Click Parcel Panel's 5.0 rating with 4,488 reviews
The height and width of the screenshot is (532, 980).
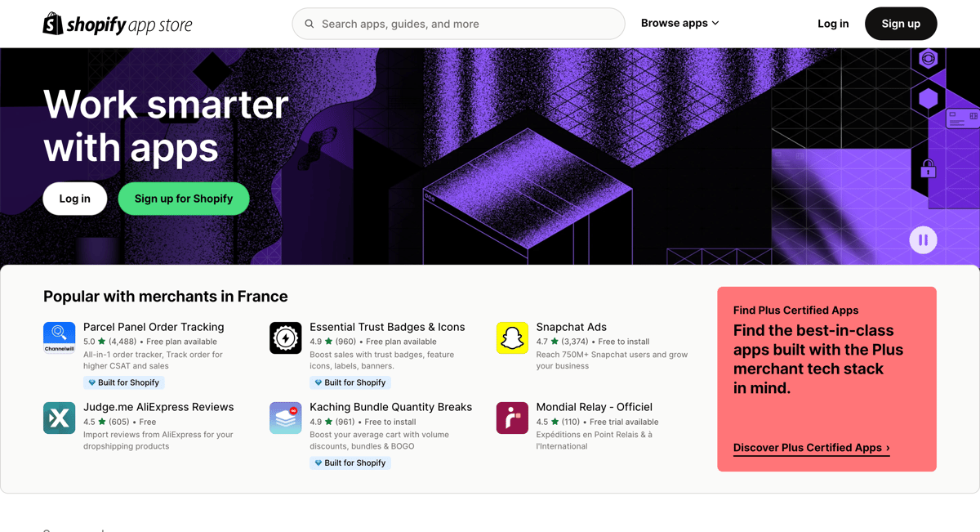(109, 342)
